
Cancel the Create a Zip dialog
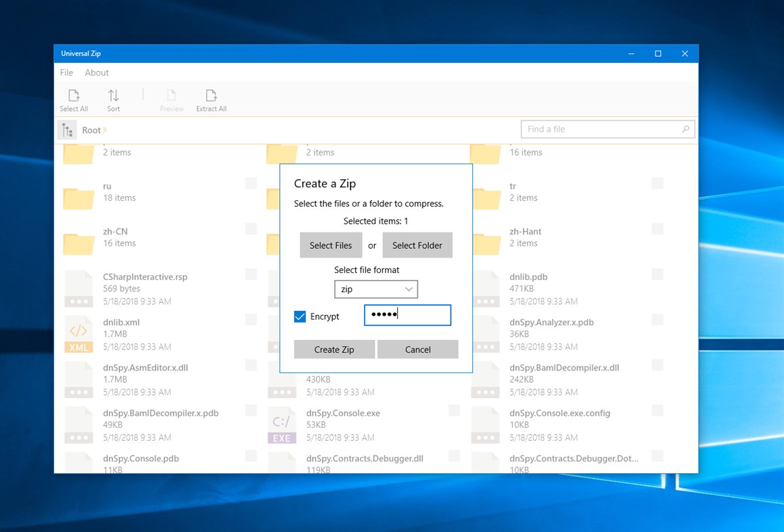coord(417,349)
